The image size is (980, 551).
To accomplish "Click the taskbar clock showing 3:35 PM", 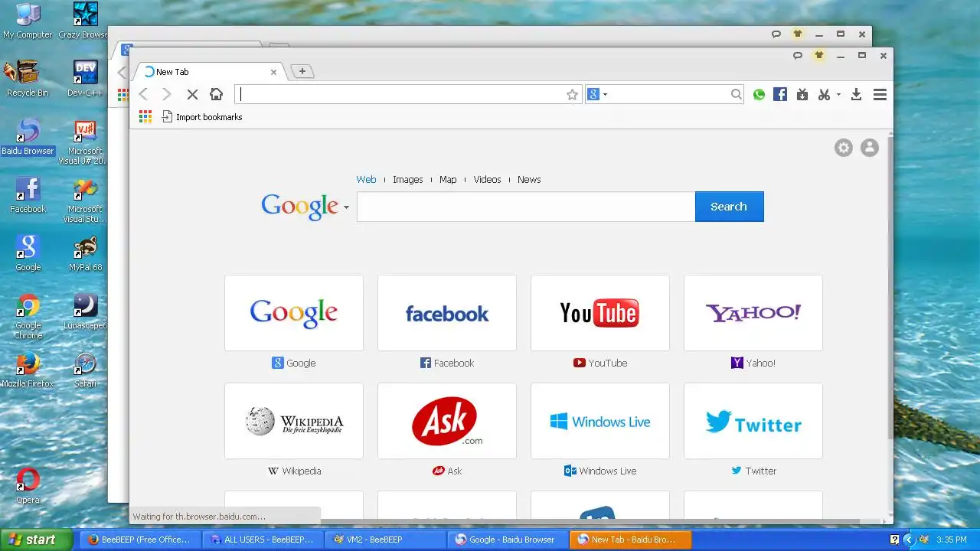I will 952,540.
